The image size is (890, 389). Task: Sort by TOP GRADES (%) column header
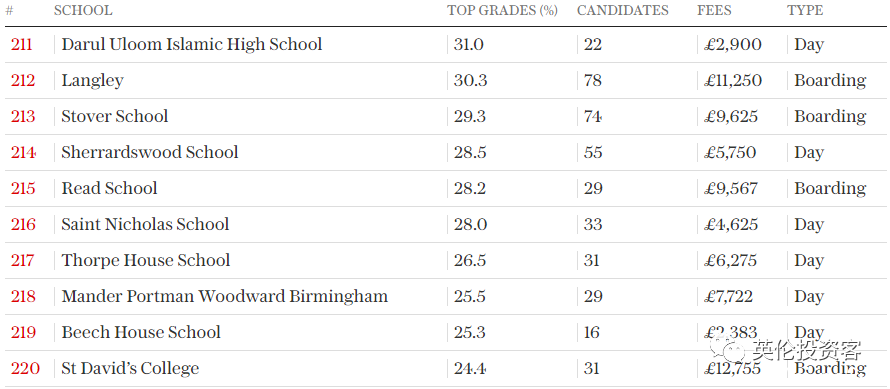(x=502, y=10)
